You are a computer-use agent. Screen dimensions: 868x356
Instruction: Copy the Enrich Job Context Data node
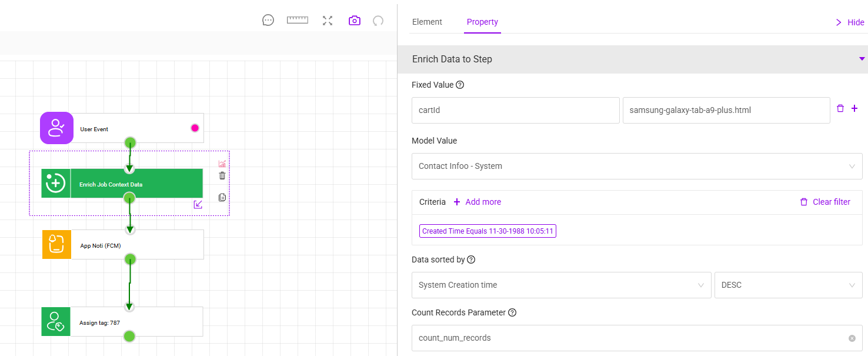222,198
